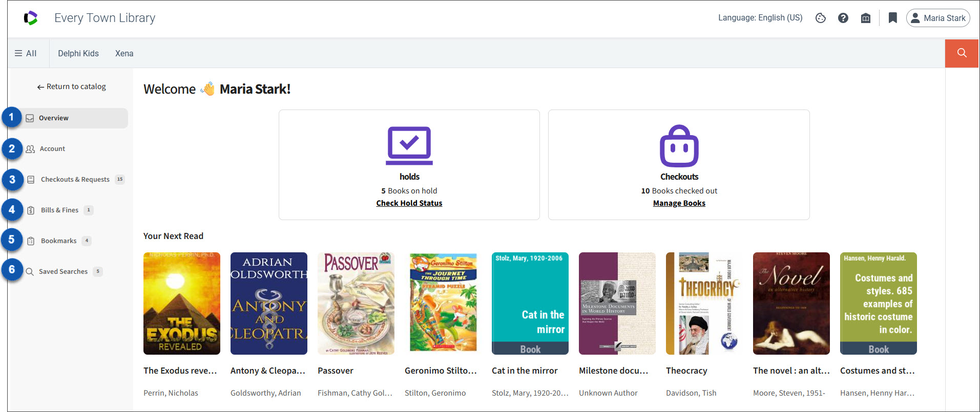Open Costumes and styles book cover
Viewport: 980px width, 412px height.
[x=879, y=303]
